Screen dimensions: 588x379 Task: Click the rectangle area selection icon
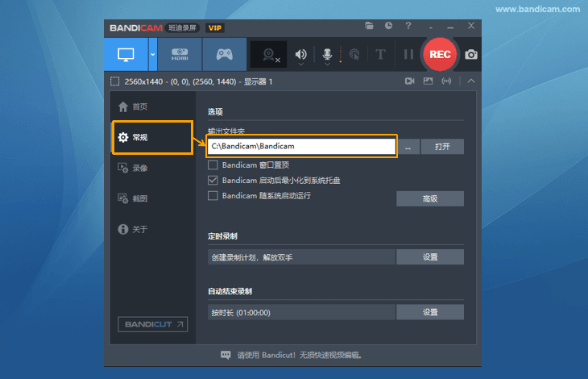(114, 81)
